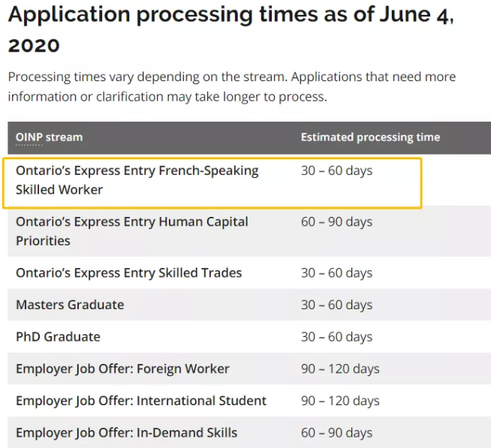Click the Human Capital Priorities stream name

click(131, 231)
